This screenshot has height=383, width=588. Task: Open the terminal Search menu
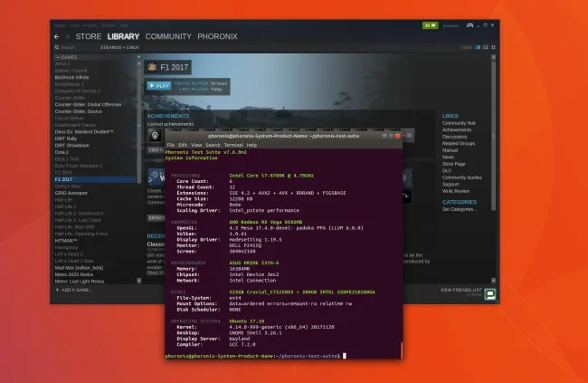tap(213, 145)
